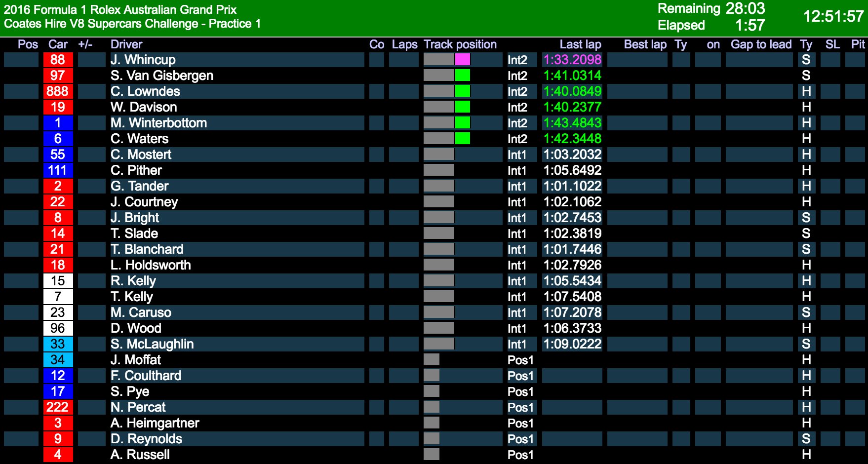Click car number 22 badge
868x464 pixels.
coord(58,202)
